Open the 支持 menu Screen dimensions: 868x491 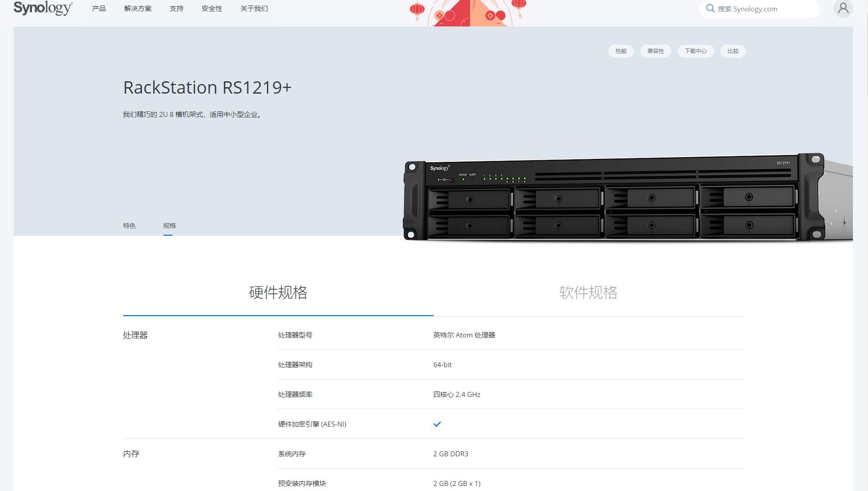176,9
